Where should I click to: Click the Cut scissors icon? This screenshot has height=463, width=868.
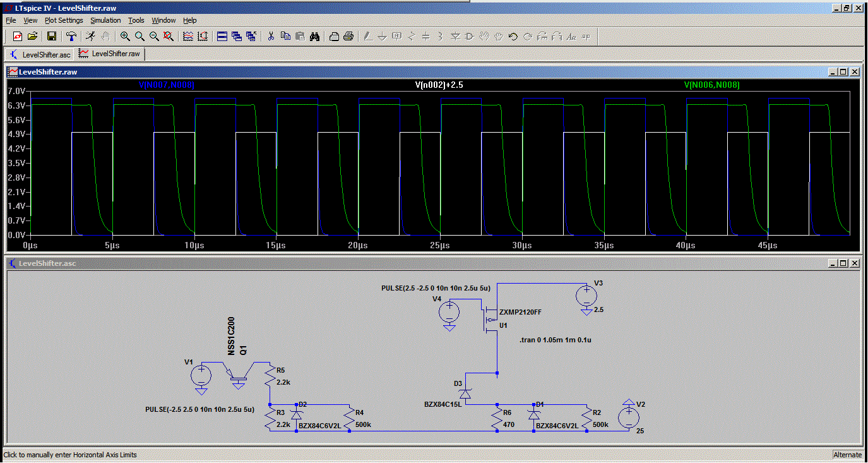coord(271,37)
